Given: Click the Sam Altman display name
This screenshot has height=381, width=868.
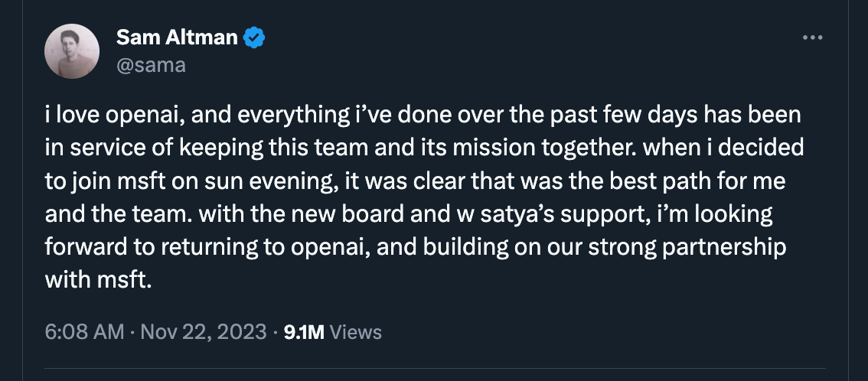Looking at the screenshot, I should [x=177, y=37].
